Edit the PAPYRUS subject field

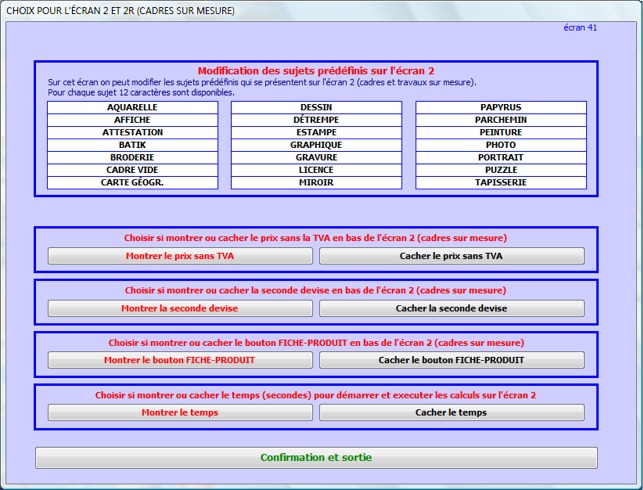point(501,107)
